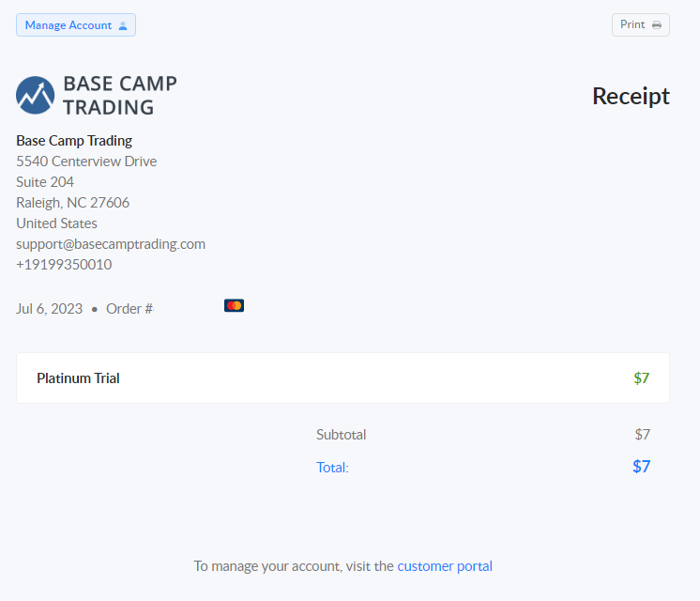Click the Mastercard payment icon

[x=234, y=305]
